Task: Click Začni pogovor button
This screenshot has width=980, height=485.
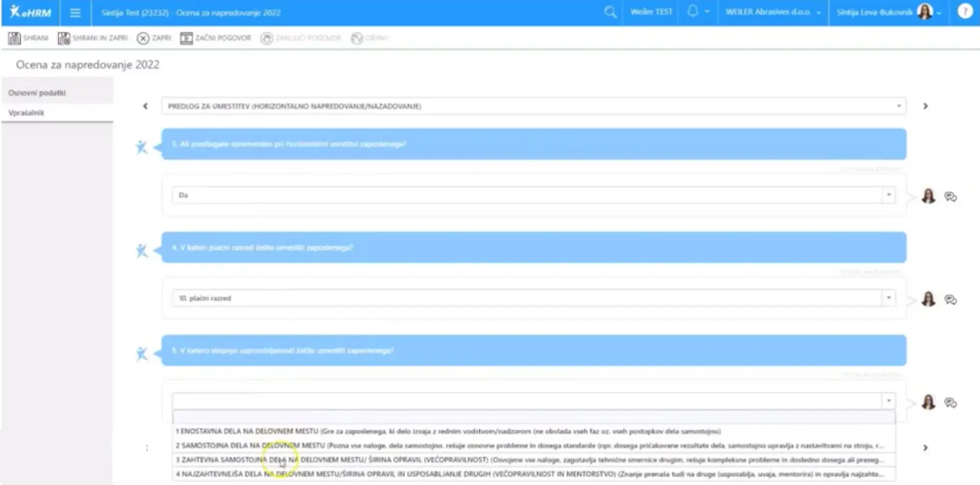Action: (216, 38)
